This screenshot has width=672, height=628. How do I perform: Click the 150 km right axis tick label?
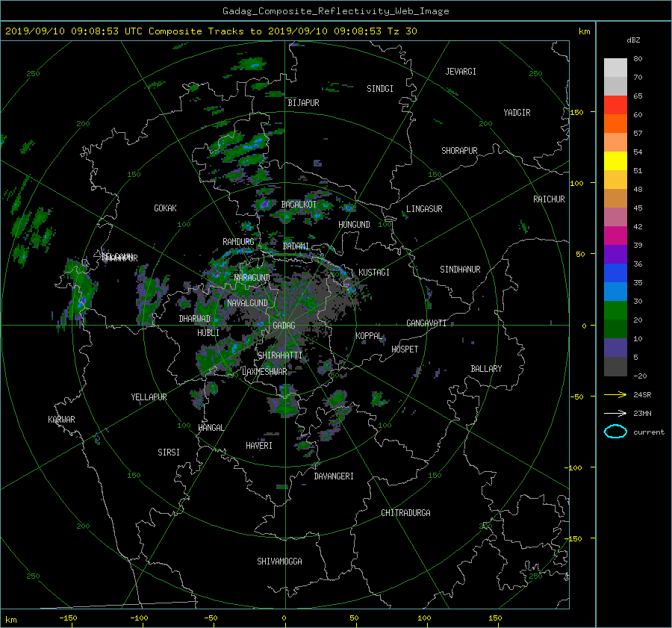click(576, 112)
